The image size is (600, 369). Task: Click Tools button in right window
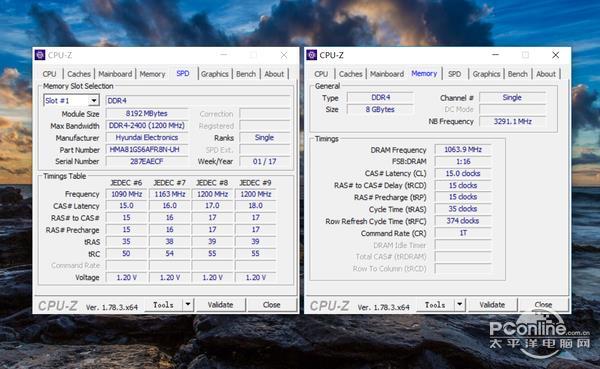pos(435,305)
